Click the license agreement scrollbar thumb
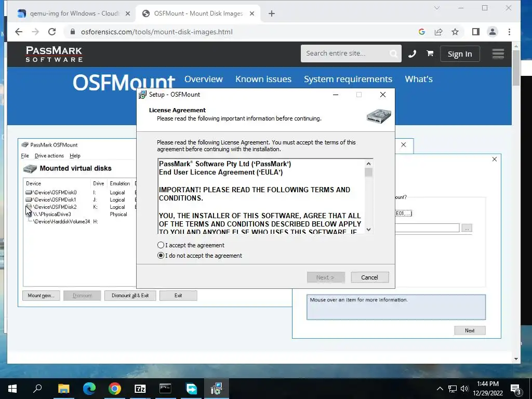This screenshot has height=399, width=532. [x=368, y=172]
